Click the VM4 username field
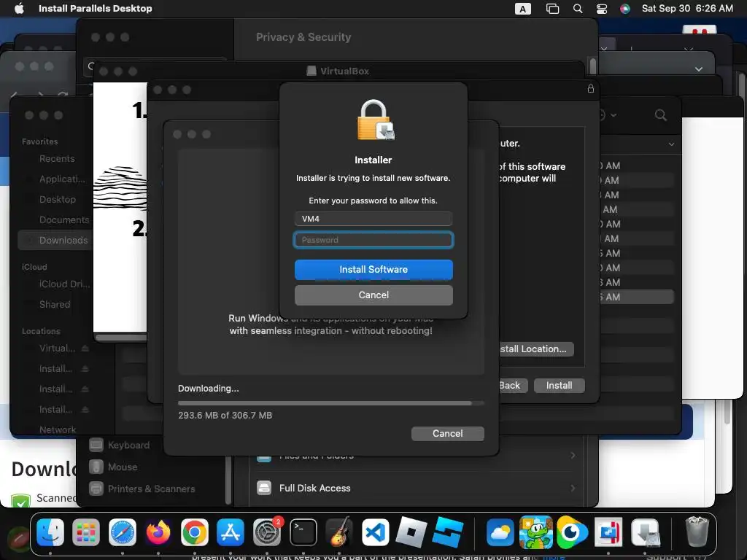The width and height of the screenshot is (747, 560). pyautogui.click(x=373, y=219)
